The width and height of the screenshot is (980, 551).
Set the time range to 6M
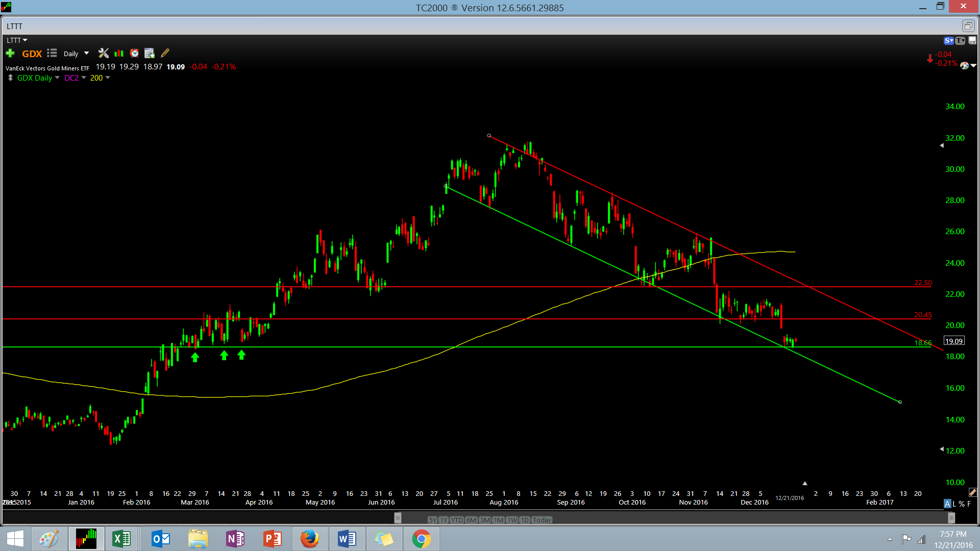[x=471, y=520]
